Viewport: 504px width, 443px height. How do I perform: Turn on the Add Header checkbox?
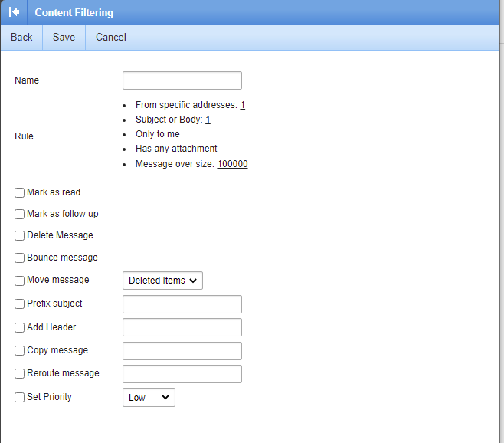(20, 327)
